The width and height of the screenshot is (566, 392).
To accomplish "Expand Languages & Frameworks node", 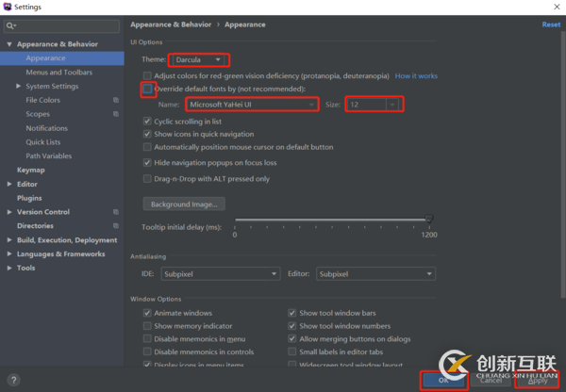I will (x=9, y=253).
